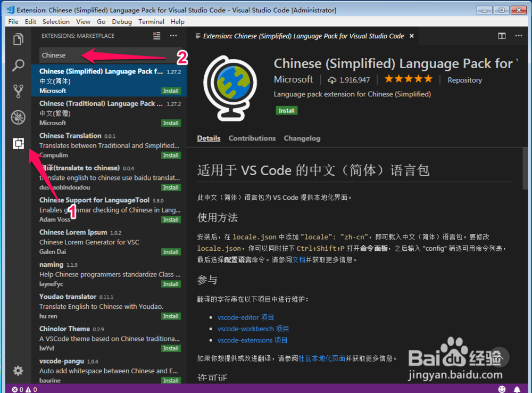Open the Go menu
This screenshot has width=532, height=393.
coord(101,22)
